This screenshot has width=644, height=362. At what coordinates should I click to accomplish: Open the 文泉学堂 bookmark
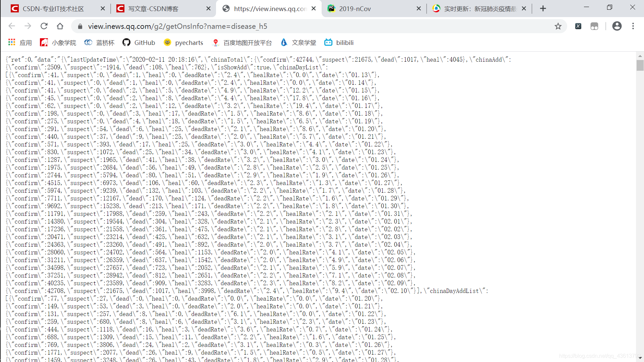(x=299, y=43)
